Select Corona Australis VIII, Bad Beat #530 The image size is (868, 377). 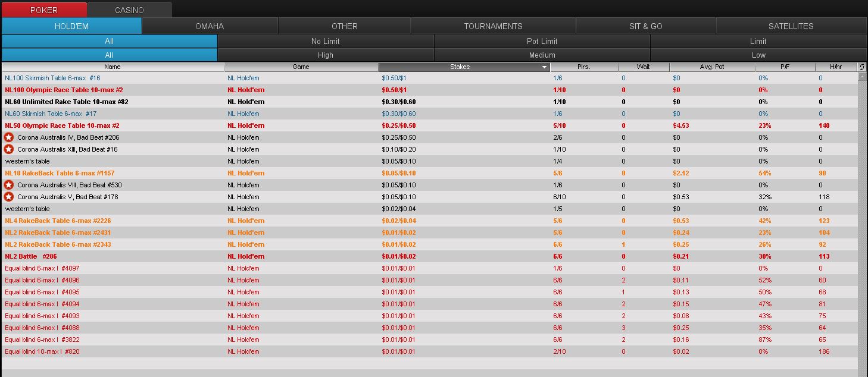[x=429, y=185]
